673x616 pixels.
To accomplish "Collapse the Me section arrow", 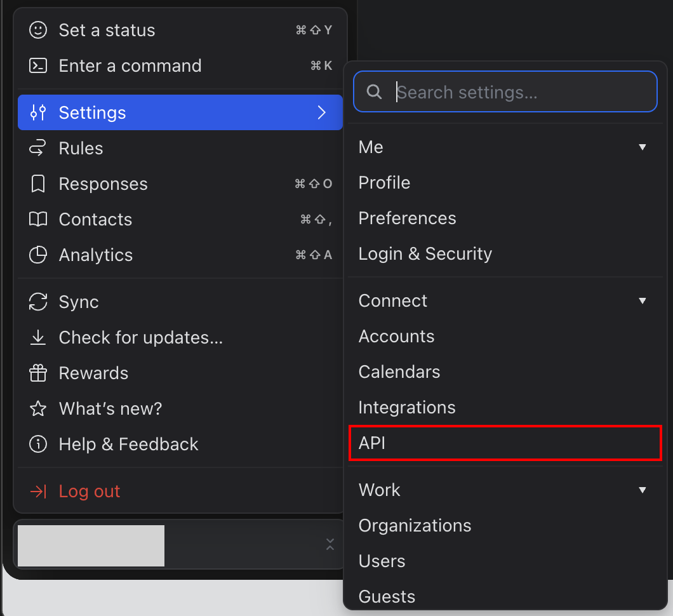I will pyautogui.click(x=642, y=147).
